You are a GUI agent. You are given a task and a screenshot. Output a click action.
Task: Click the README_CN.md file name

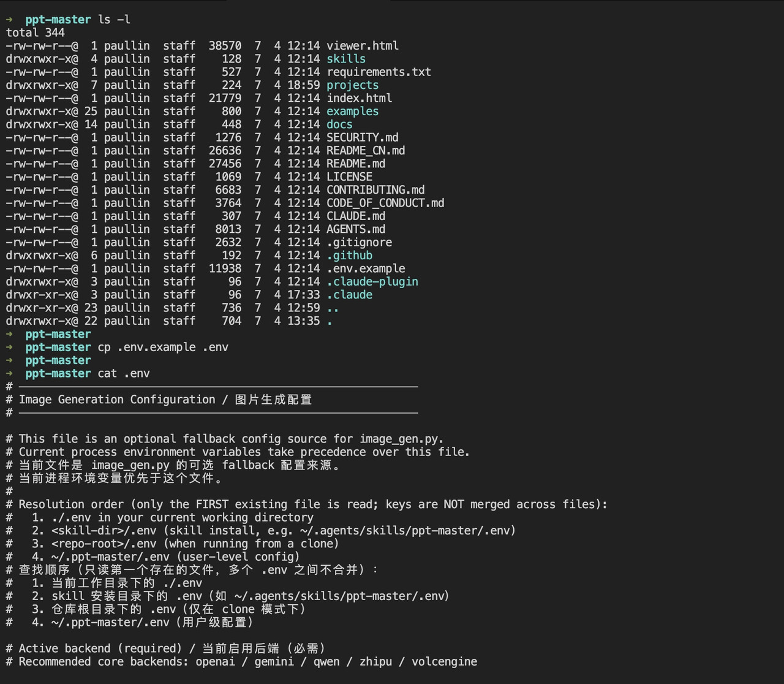[x=366, y=151]
